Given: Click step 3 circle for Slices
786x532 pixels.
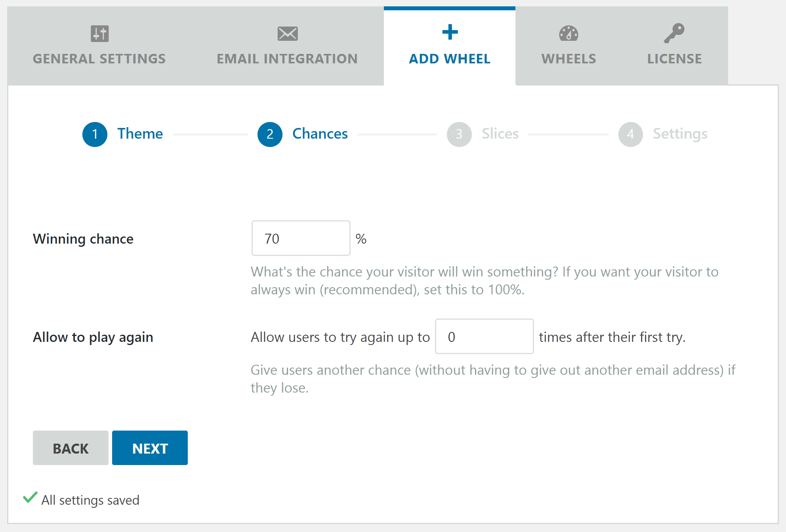Looking at the screenshot, I should coord(459,134).
